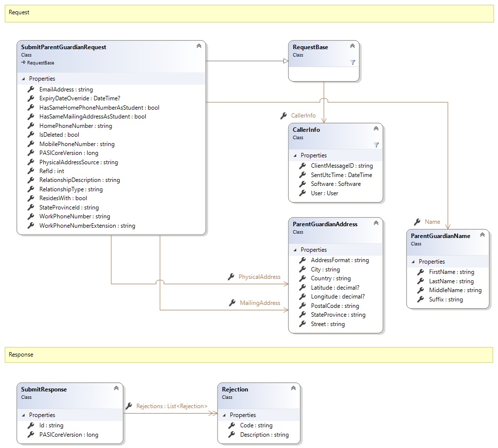Collapse the Rejection class with its chevron
Image resolution: width=498 pixels, height=448 pixels.
pyautogui.click(x=293, y=388)
